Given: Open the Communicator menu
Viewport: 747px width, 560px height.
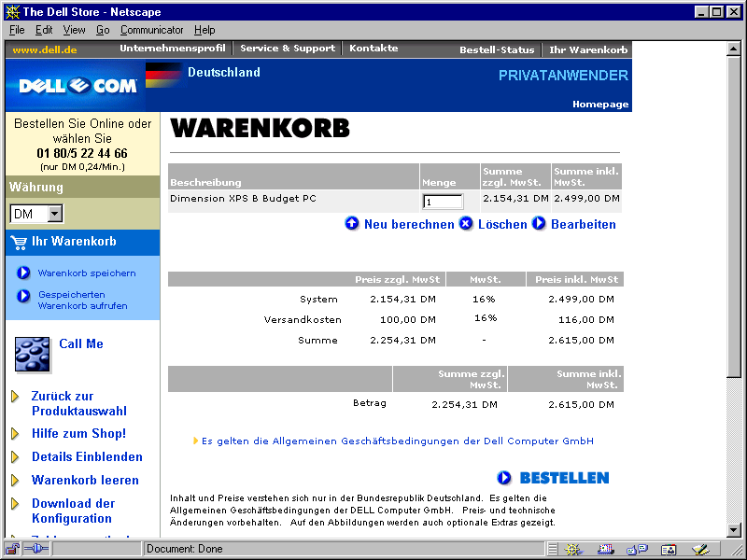Looking at the screenshot, I should [151, 30].
